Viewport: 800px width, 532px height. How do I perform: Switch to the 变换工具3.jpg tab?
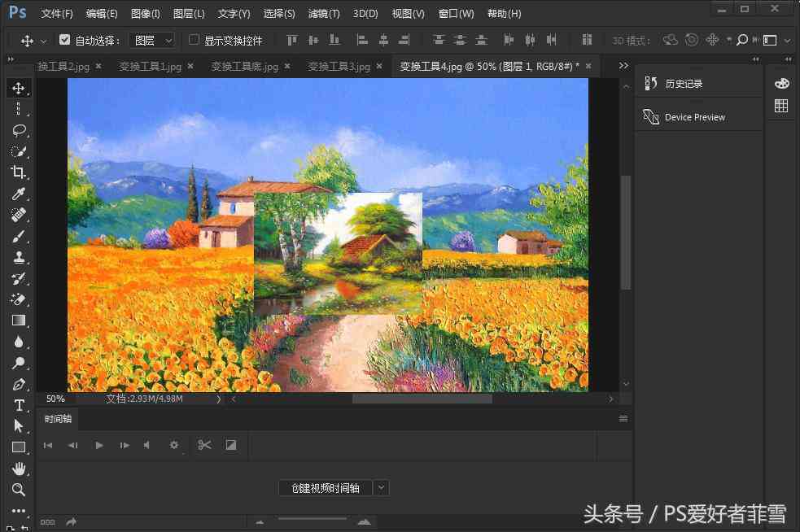click(x=339, y=67)
